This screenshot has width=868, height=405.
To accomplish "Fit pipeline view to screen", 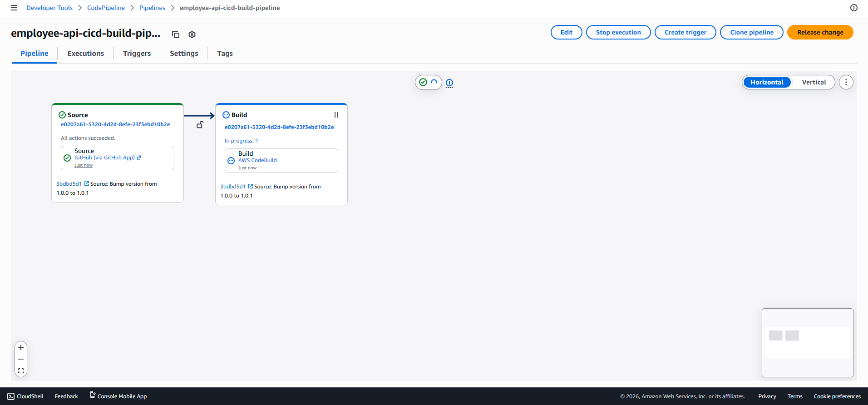I will click(21, 371).
